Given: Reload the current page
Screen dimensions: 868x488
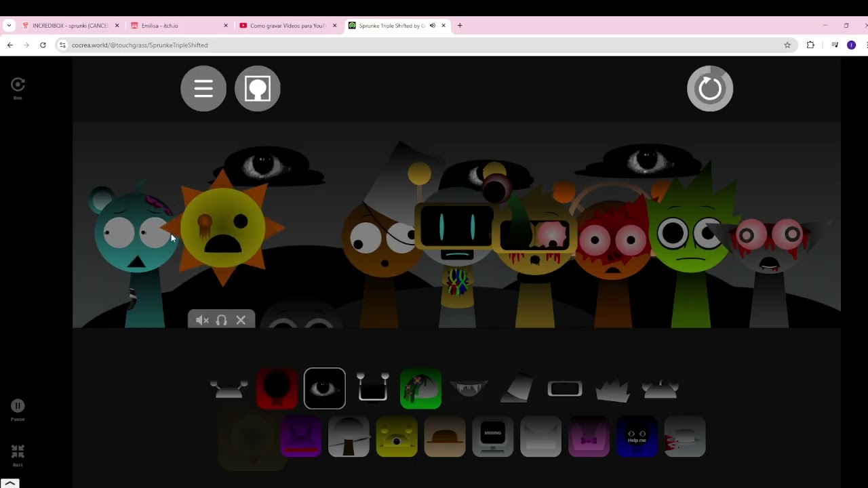Looking at the screenshot, I should coord(43,45).
